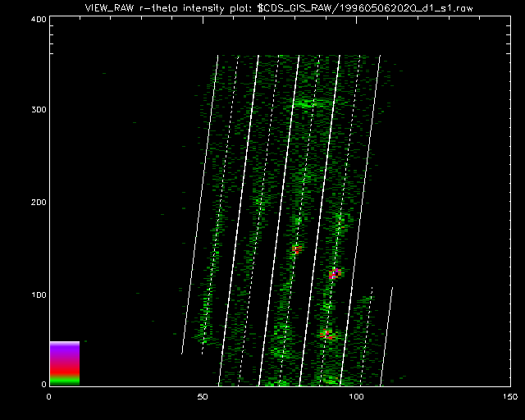The width and height of the screenshot is (525, 420).
Task: Click the red hotspot near y=55
Action: click(x=326, y=335)
